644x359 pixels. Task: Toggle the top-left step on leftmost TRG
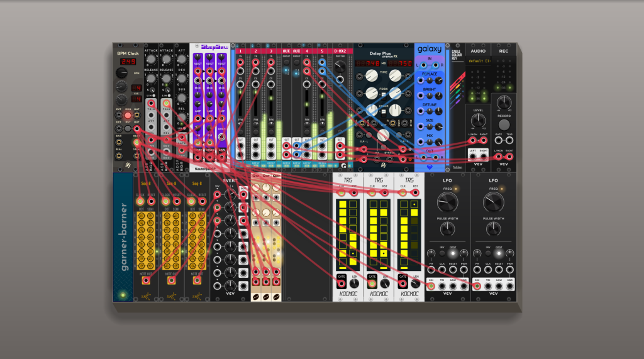click(x=343, y=204)
